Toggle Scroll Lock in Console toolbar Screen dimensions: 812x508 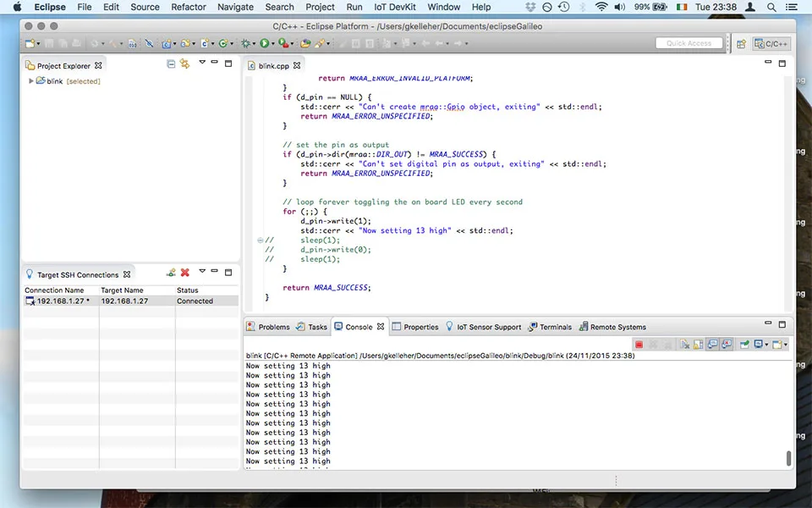click(x=698, y=345)
